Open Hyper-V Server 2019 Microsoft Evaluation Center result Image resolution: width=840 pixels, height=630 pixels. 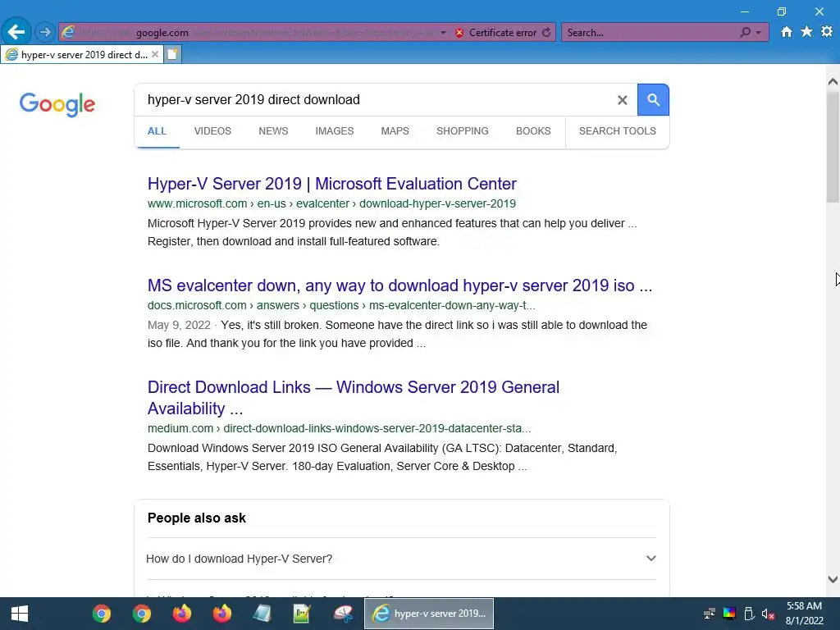point(332,184)
